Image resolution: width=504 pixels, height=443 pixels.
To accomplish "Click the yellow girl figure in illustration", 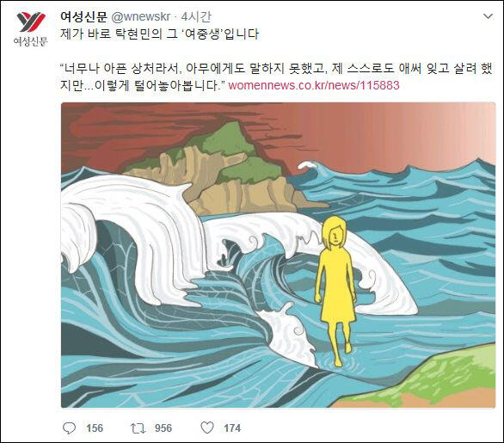I will pos(336,289).
